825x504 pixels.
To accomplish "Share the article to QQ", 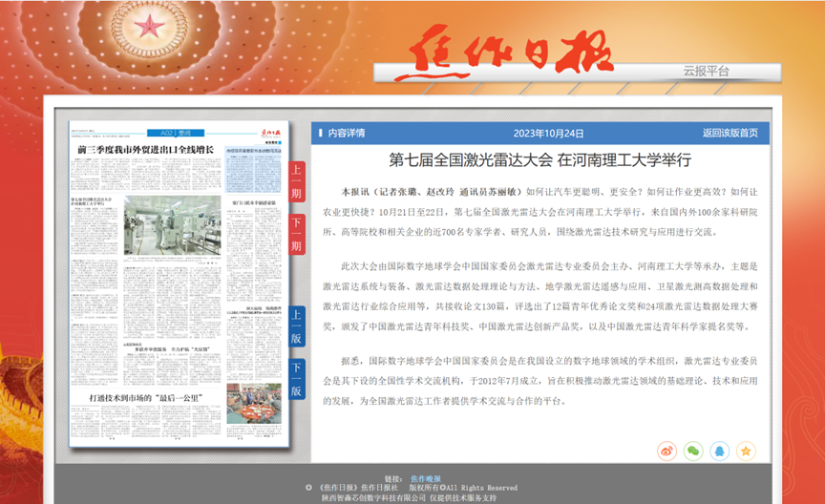I will coord(719,451).
